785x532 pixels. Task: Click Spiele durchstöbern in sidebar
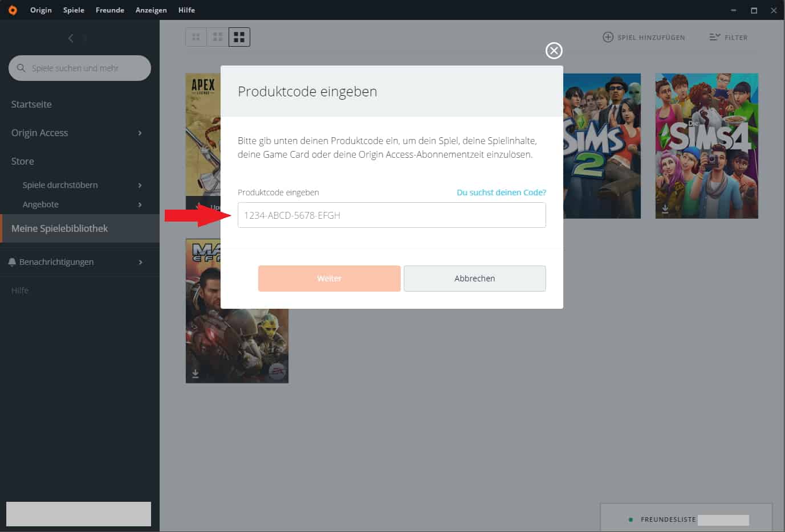click(x=60, y=185)
